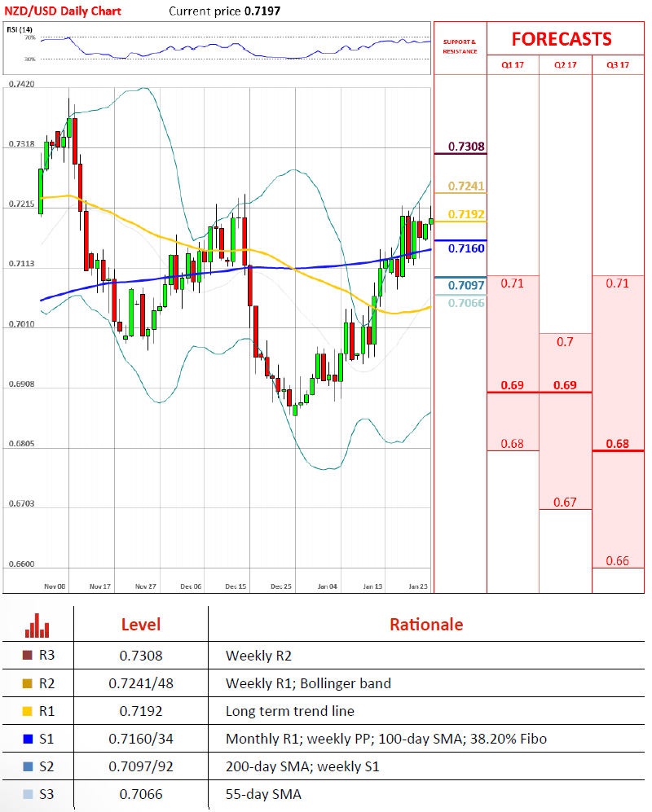Click the current price 0.7197 value
Image resolution: width=652 pixels, height=812 pixels.
[x=262, y=11]
